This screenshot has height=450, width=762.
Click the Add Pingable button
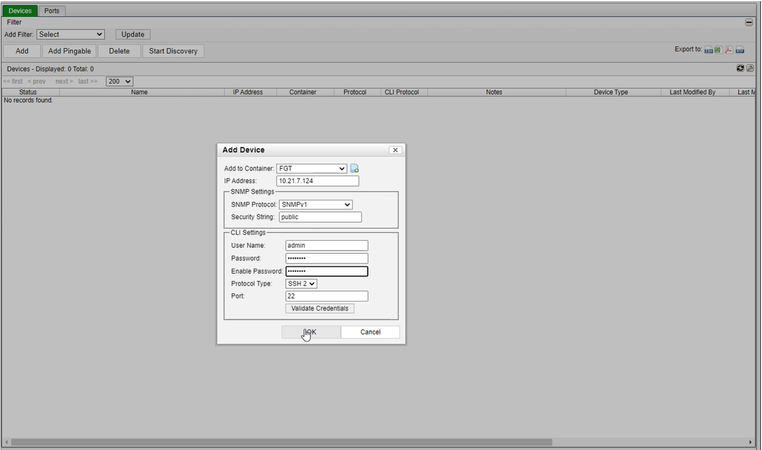(69, 50)
